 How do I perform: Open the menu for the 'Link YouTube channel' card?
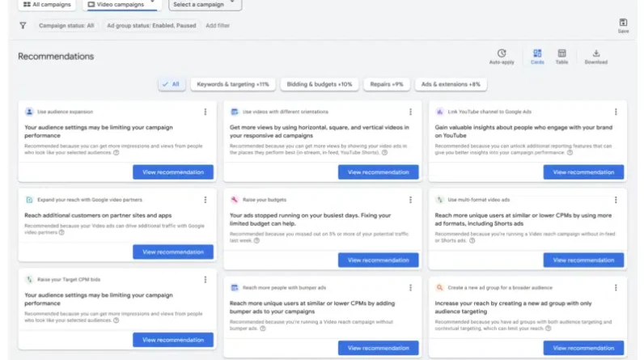[616, 112]
